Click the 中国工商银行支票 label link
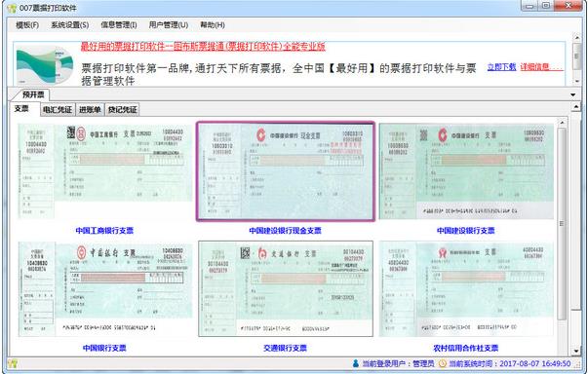The width and height of the screenshot is (588, 374). pyautogui.click(x=104, y=231)
